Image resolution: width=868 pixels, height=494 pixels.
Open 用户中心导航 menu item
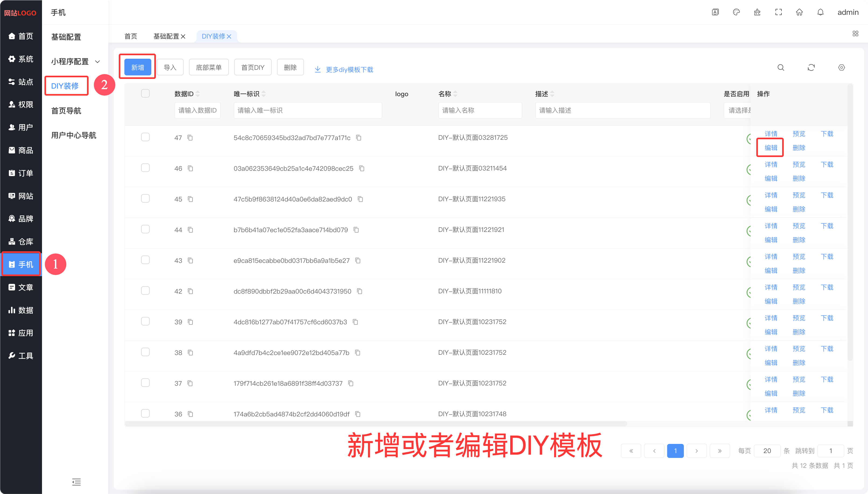click(73, 135)
